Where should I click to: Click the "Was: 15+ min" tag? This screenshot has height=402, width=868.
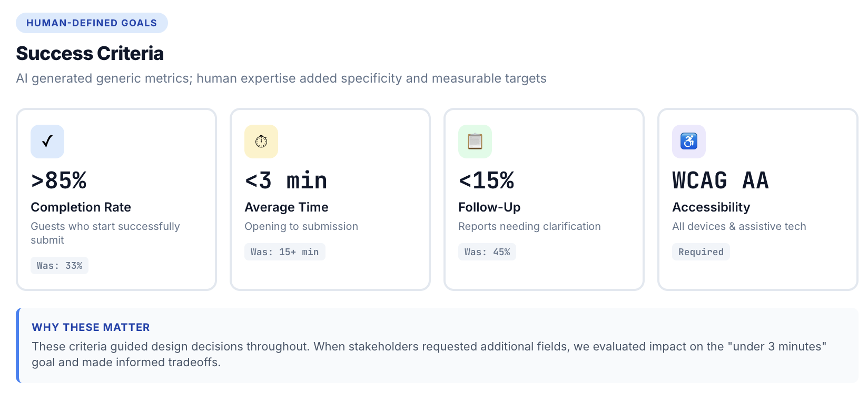coord(284,252)
